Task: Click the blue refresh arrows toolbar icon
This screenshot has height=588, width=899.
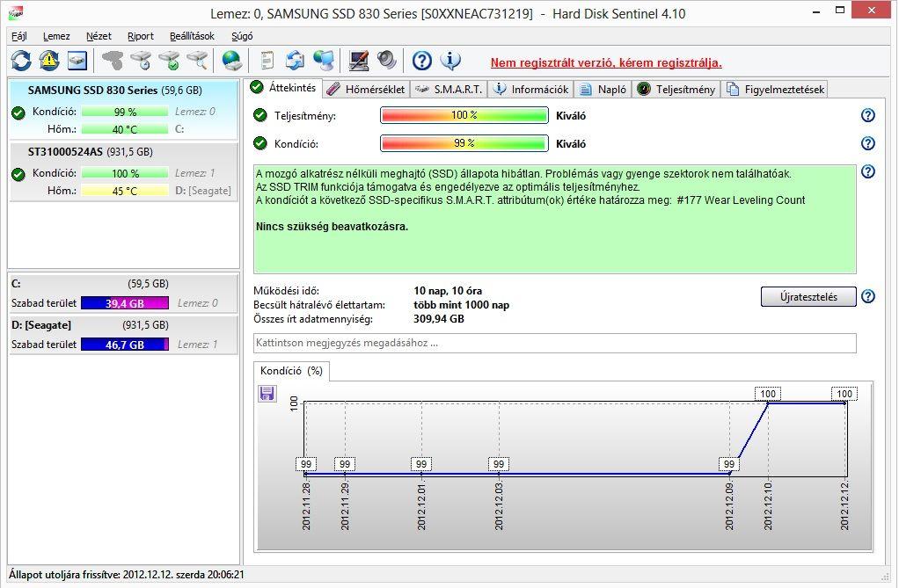Action: 21,61
